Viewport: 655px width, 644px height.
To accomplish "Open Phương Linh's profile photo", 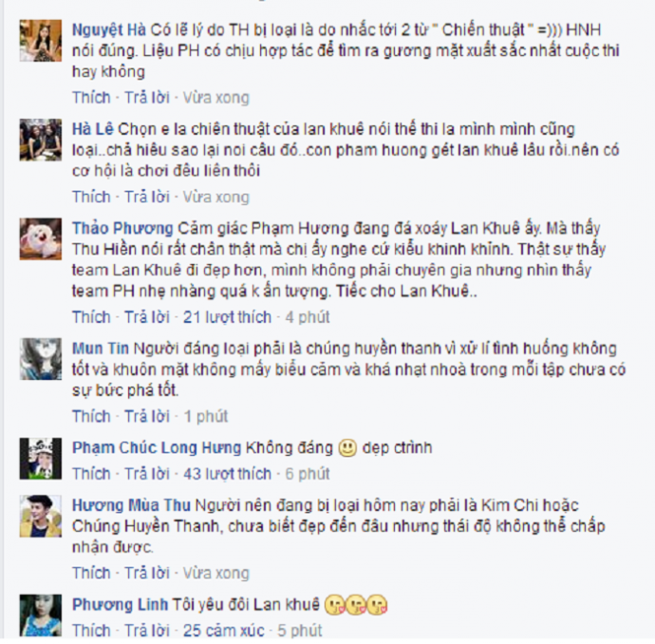I will click(x=41, y=616).
